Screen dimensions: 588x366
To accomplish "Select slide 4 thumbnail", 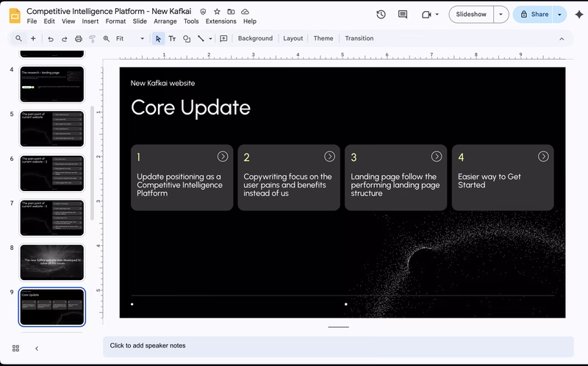I will coord(52,84).
